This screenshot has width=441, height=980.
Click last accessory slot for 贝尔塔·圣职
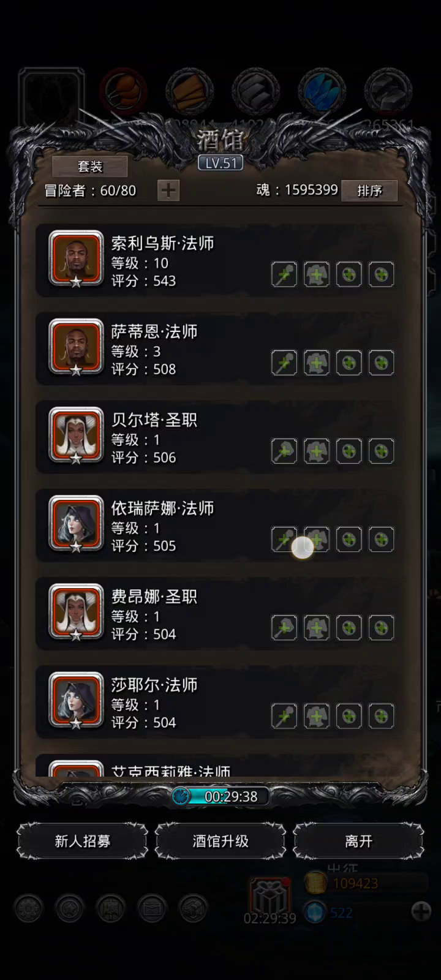coord(381,451)
